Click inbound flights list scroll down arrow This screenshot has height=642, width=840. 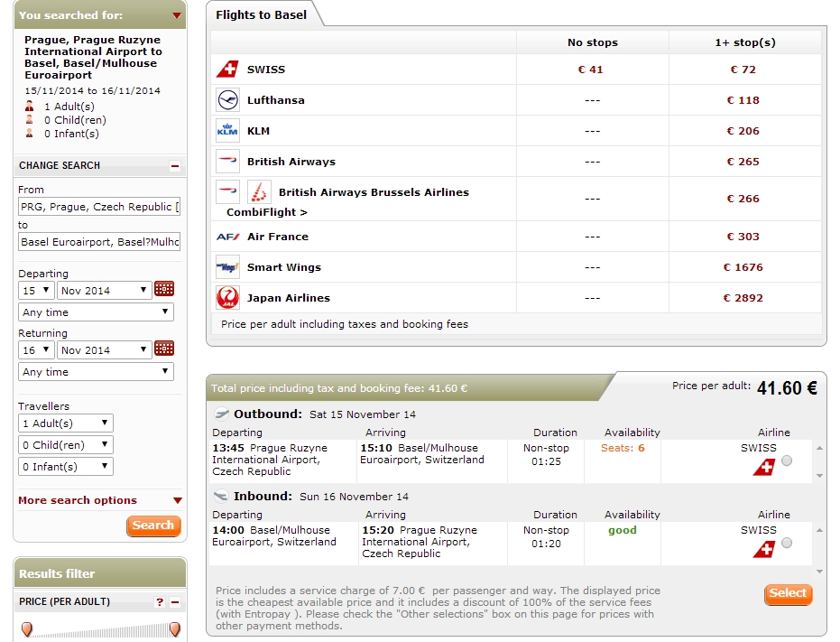(x=819, y=572)
